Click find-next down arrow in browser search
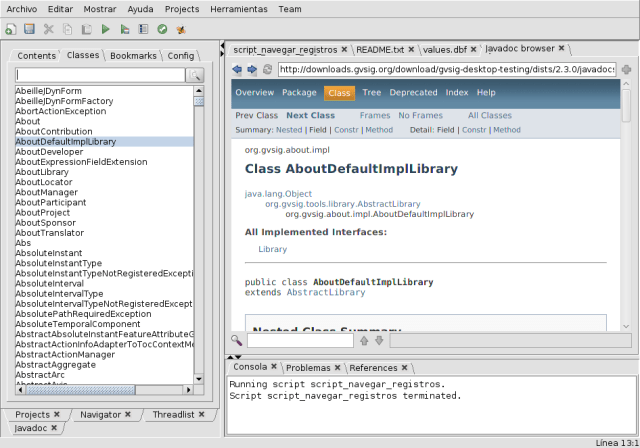This screenshot has width=640, height=448. tap(378, 340)
